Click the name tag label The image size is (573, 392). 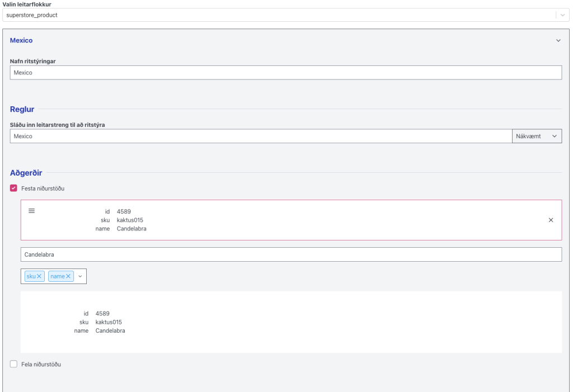click(57, 276)
